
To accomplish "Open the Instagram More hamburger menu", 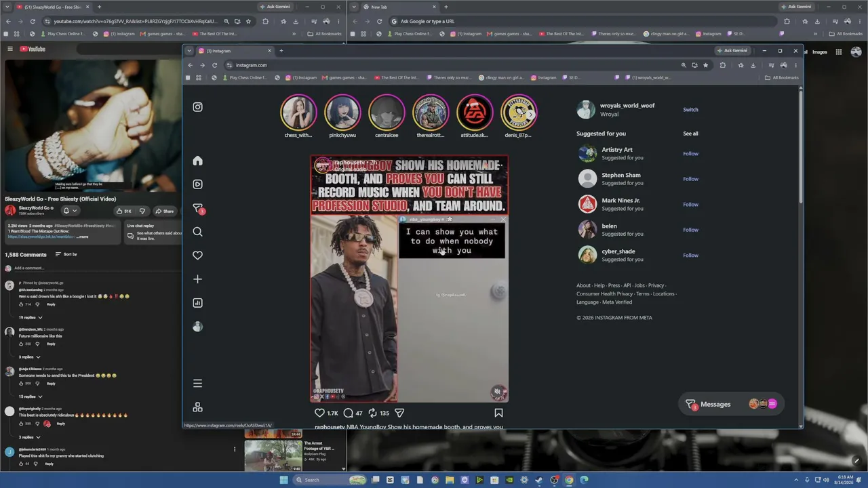I will (197, 384).
